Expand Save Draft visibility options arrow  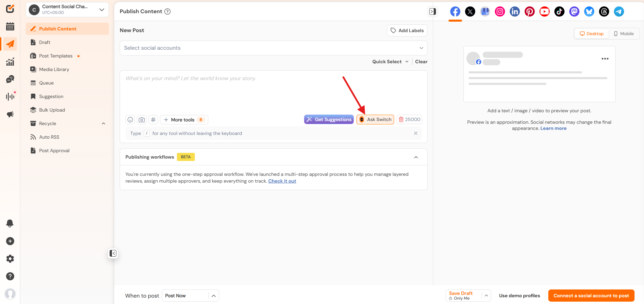pos(486,296)
